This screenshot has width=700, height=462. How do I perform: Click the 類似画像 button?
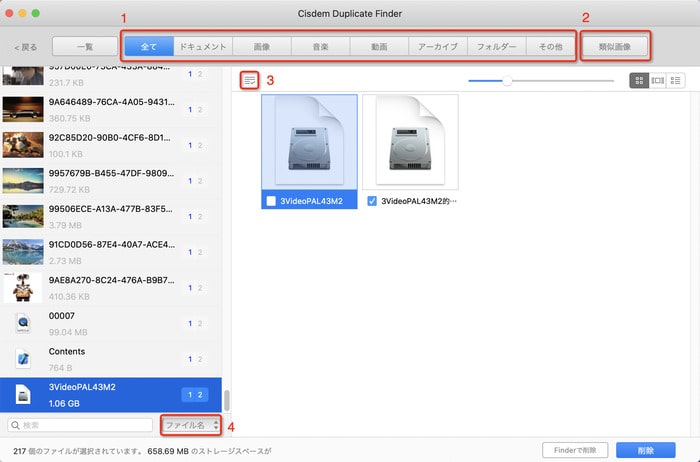(x=615, y=46)
